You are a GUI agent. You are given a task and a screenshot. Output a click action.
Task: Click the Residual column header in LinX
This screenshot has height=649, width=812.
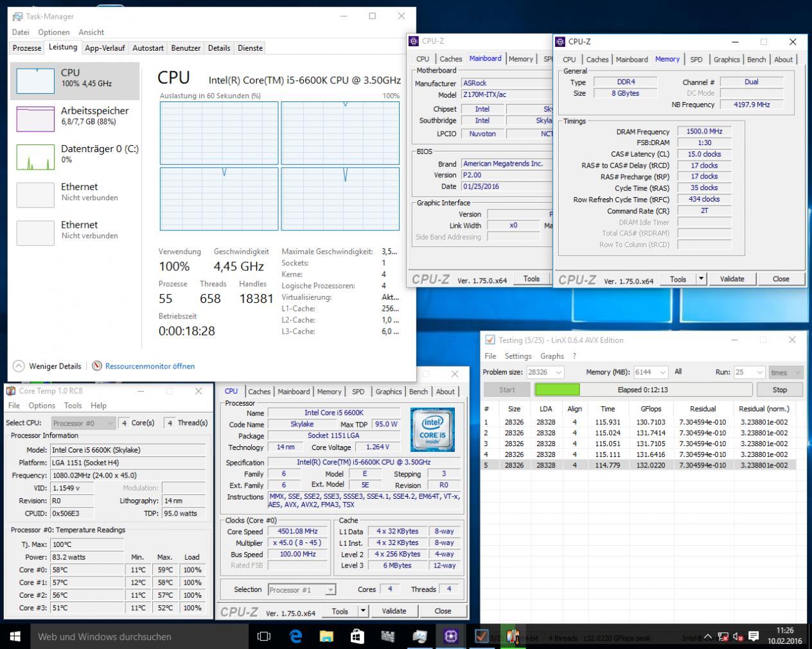pyautogui.click(x=703, y=409)
